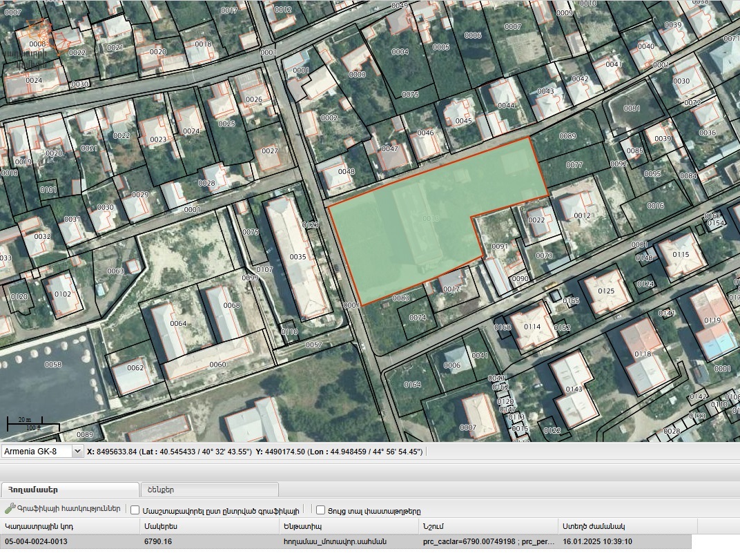Sort by Ենթատիպ column header
The image size is (740, 560).
tap(349, 526)
